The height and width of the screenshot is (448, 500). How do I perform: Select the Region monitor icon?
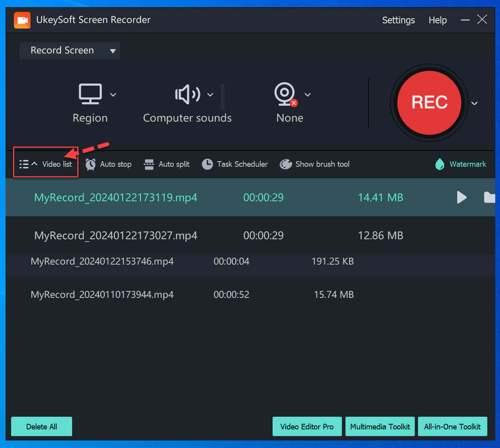point(90,94)
